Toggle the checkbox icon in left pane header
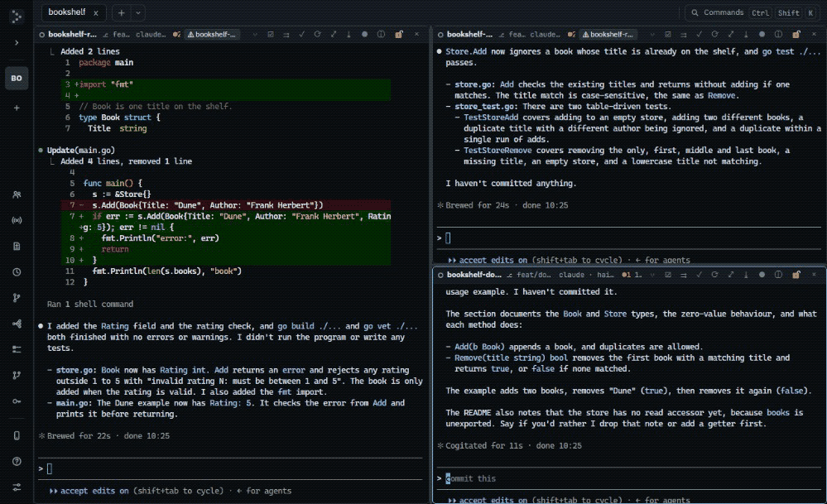 [x=271, y=34]
